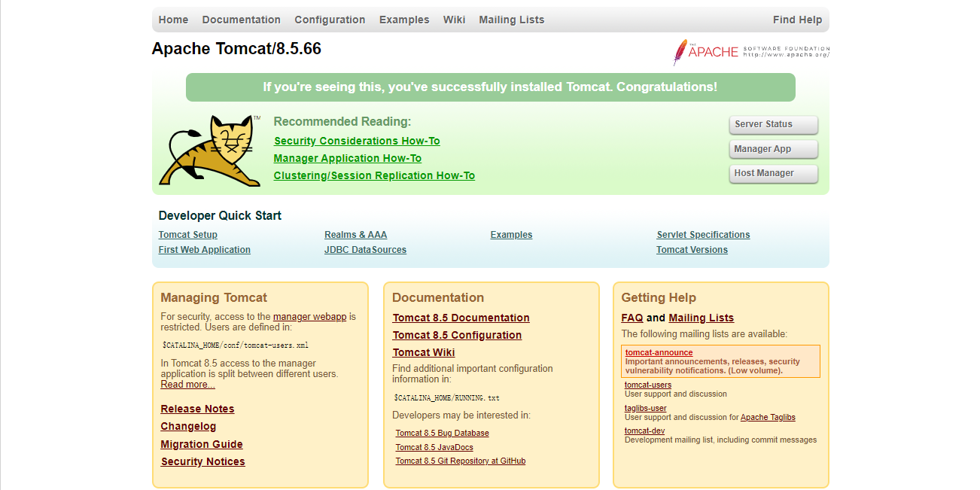Open Tomcat 8.5 Git Repository at GitHub

pyautogui.click(x=461, y=461)
